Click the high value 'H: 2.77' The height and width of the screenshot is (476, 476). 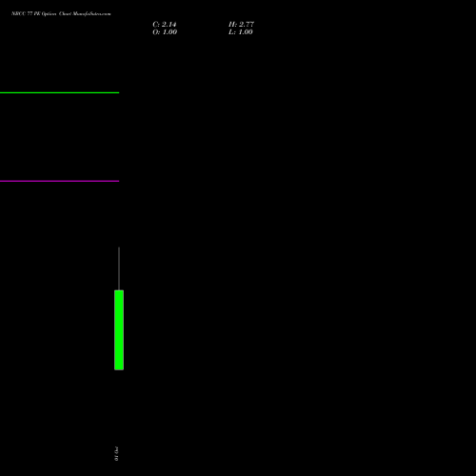click(x=241, y=25)
